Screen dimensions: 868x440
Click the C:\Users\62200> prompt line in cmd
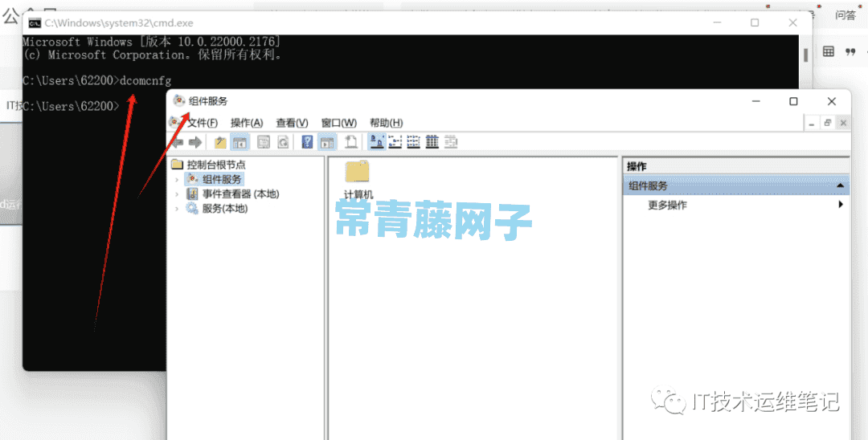point(71,106)
